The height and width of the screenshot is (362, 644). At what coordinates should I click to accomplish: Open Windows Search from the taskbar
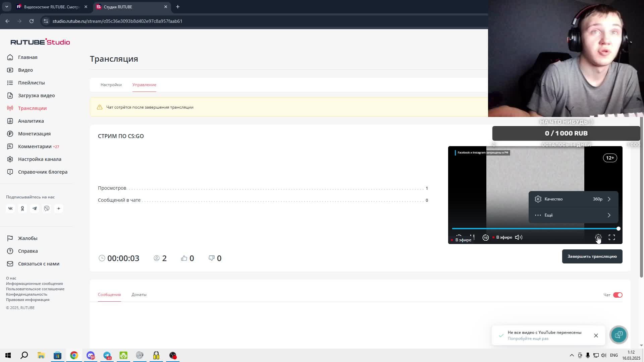[24, 355]
